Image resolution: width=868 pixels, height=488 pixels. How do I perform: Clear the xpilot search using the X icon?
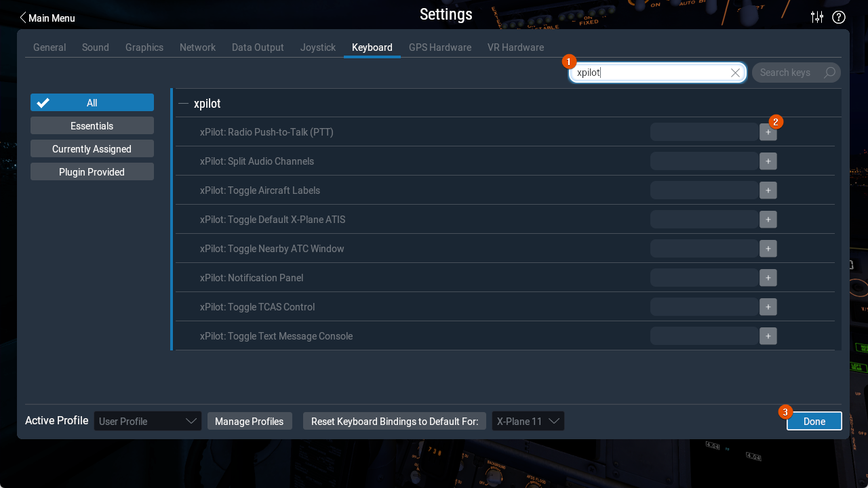[735, 73]
